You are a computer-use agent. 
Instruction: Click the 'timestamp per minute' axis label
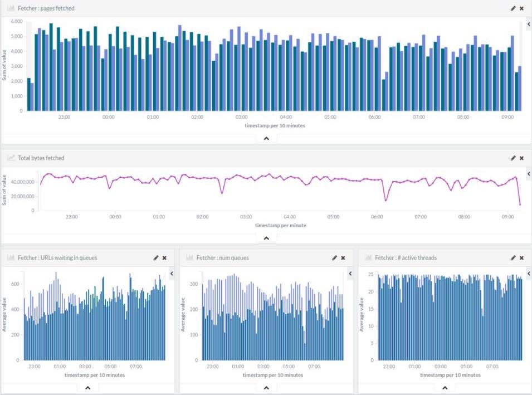(x=281, y=225)
